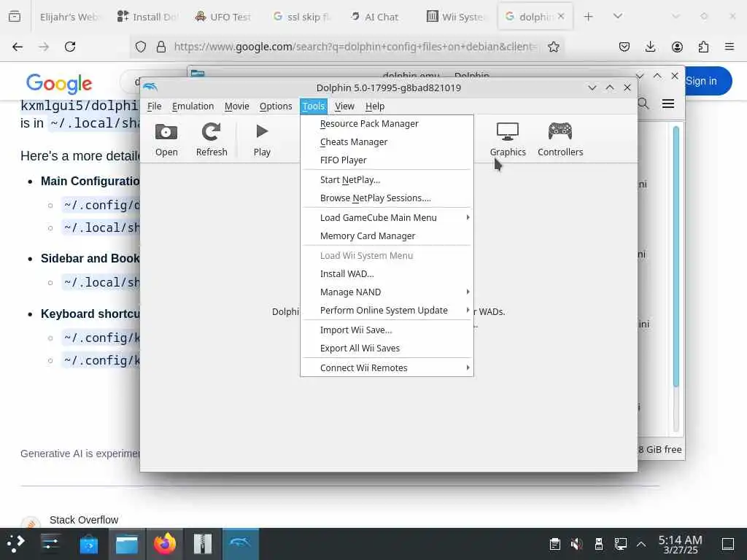This screenshot has height=560, width=747.
Task: Click the Refresh toolbar icon
Action: 212,139
